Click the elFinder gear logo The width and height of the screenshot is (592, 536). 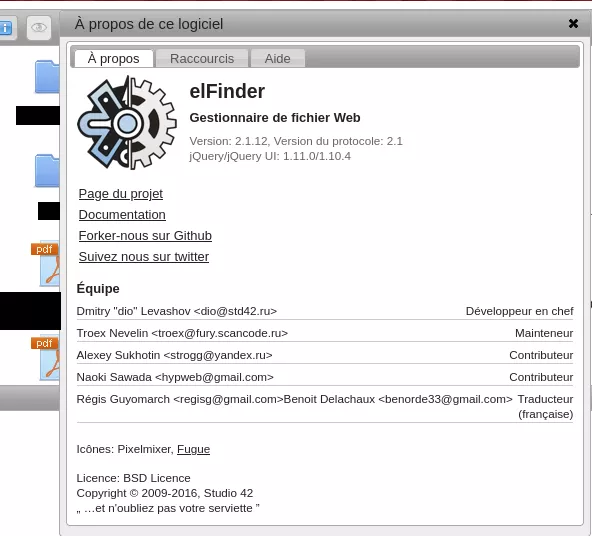(127, 123)
